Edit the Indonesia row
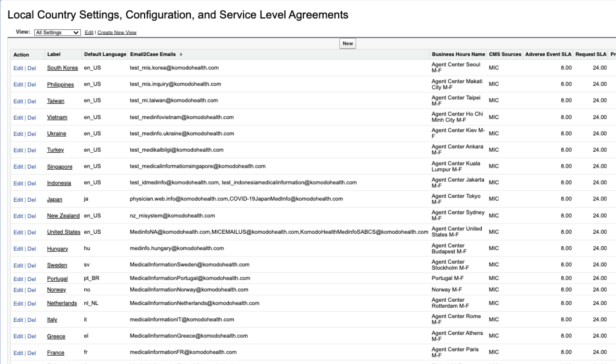 [18, 183]
